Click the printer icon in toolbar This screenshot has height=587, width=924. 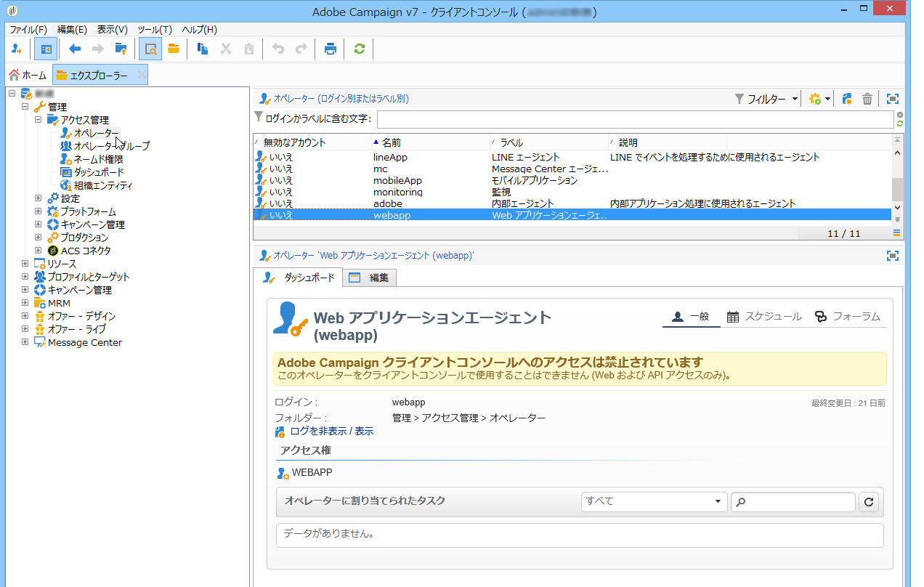pos(331,49)
